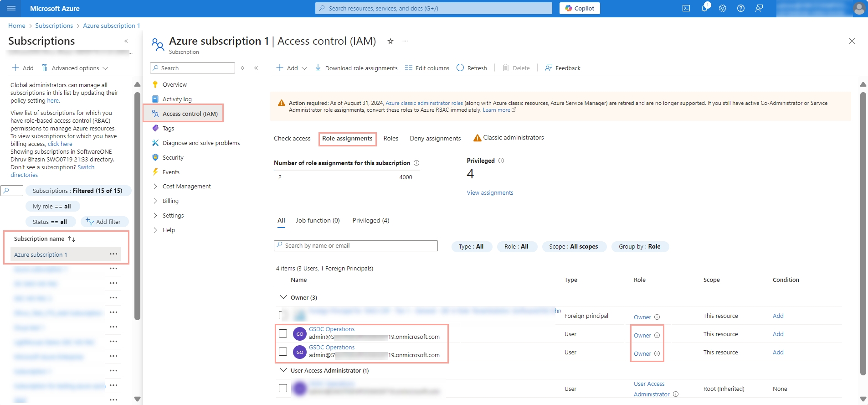
Task: Favorite this page with the star icon
Action: click(x=390, y=41)
